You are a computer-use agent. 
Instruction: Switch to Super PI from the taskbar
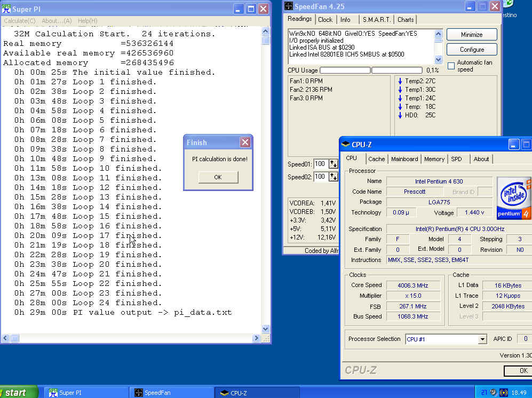click(x=85, y=393)
